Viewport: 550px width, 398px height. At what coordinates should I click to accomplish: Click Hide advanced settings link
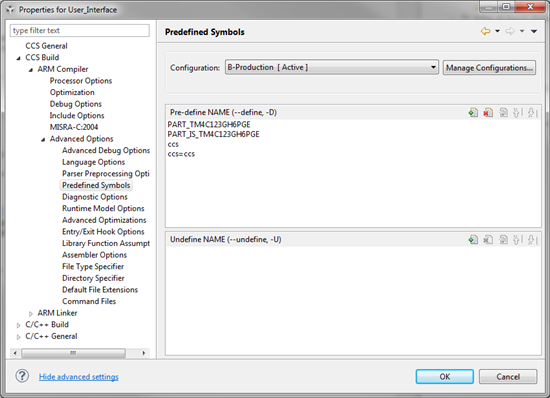tap(79, 377)
